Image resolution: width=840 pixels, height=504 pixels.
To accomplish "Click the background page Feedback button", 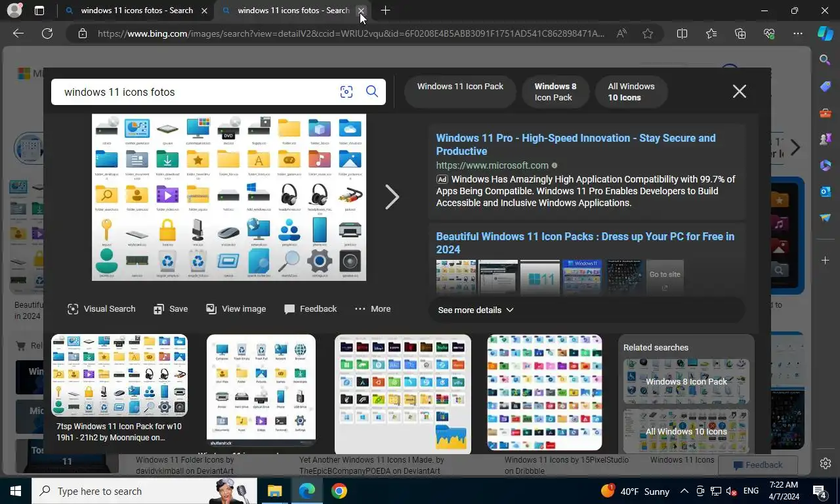I will [x=758, y=465].
